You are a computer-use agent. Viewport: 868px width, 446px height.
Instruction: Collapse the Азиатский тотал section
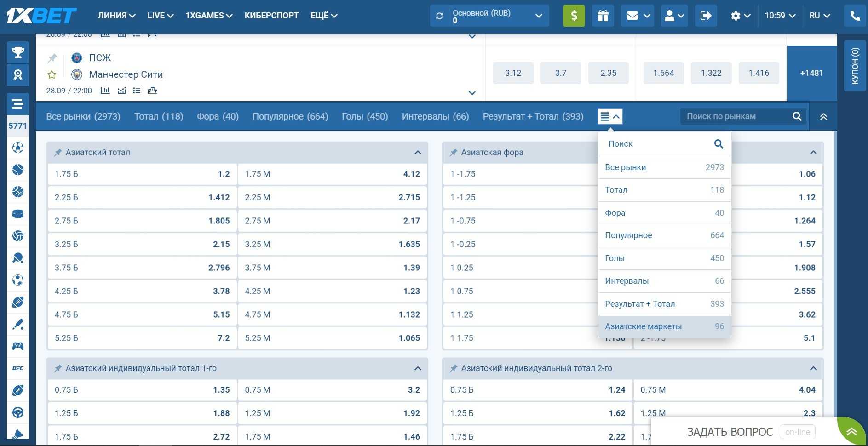pyautogui.click(x=417, y=153)
